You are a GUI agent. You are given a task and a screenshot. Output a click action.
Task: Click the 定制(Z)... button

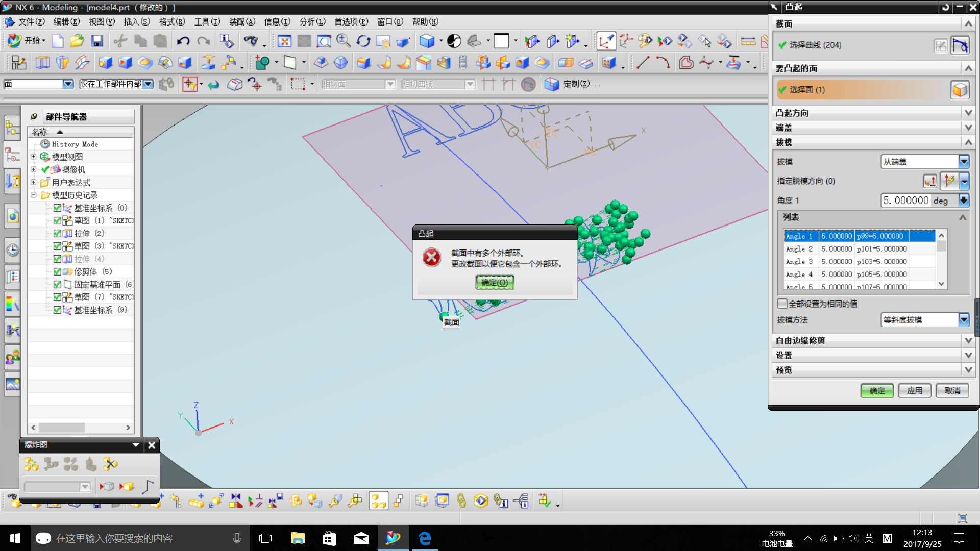pos(573,84)
